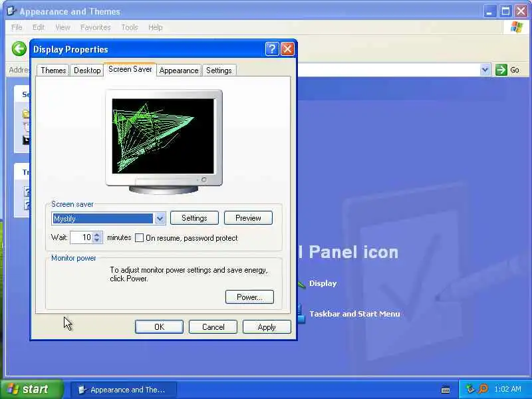Open the Display control panel link

pos(323,283)
